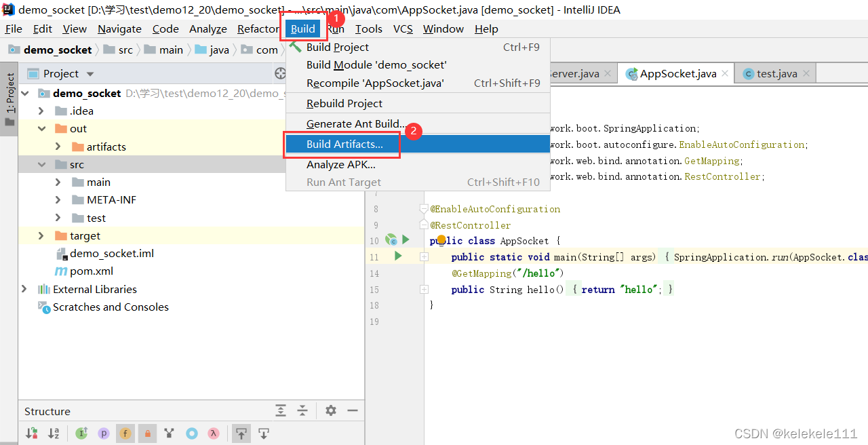The width and height of the screenshot is (868, 445).
Task: Click run gutter arrow for main method
Action: [x=398, y=256]
